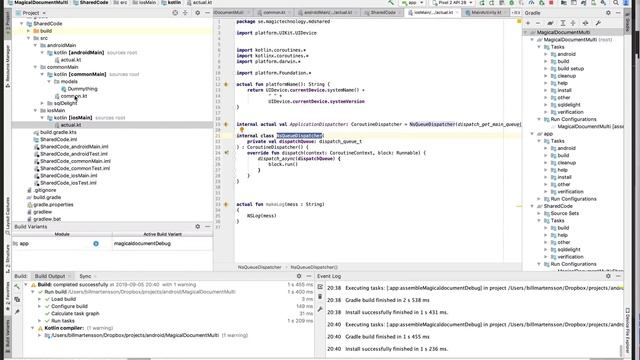Click gutter icon beside platformName function
The image size is (640, 360).
(x=226, y=84)
